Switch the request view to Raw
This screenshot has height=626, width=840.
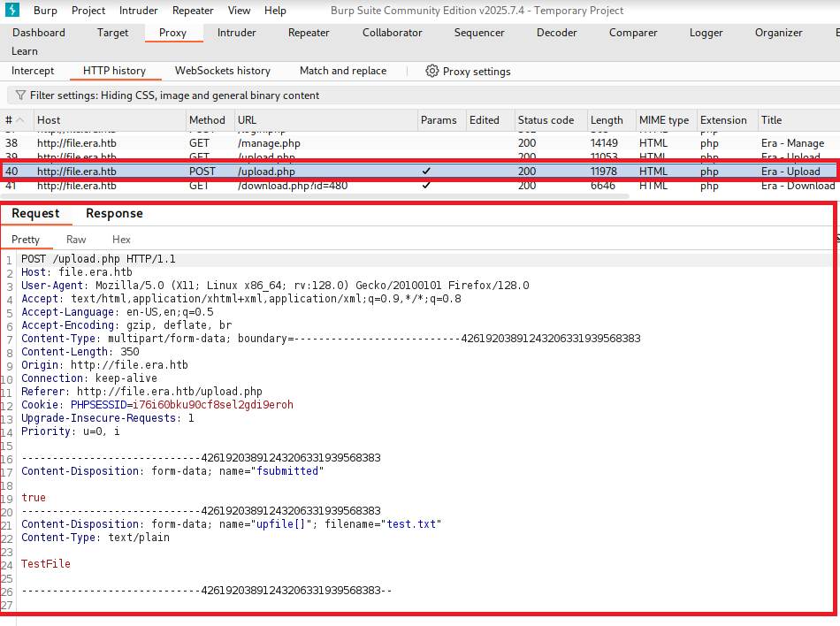click(76, 240)
